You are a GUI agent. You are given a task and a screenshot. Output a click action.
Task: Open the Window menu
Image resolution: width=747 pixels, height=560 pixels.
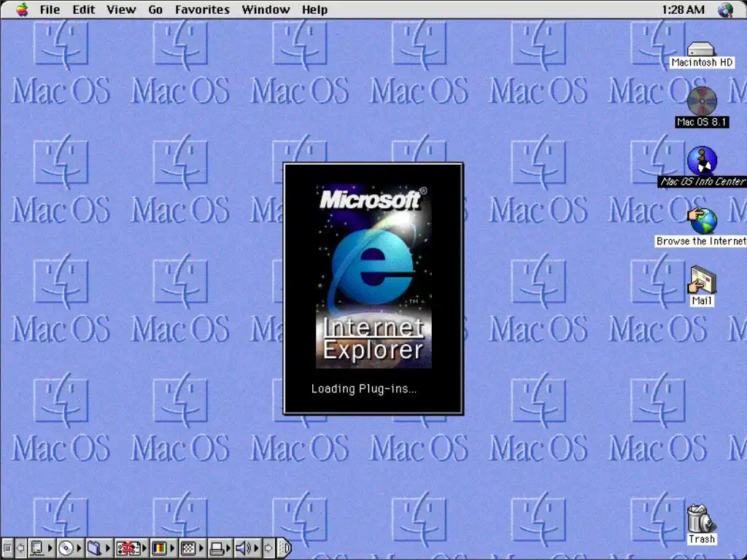click(266, 9)
